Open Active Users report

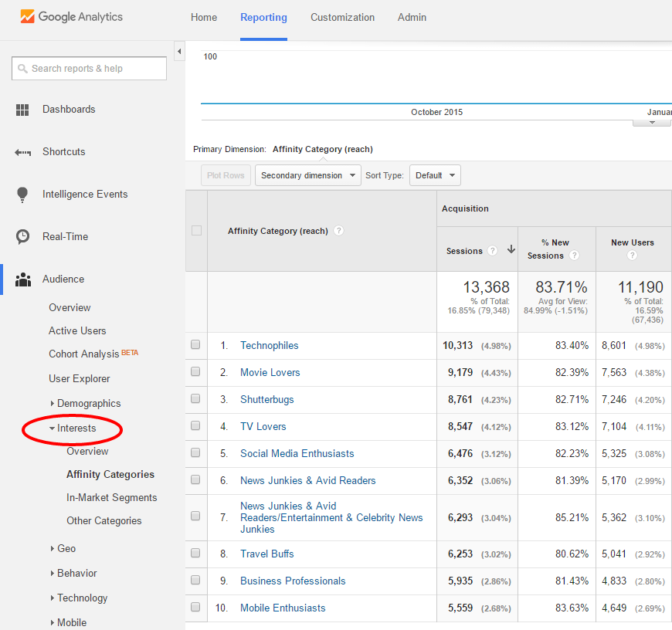pos(77,331)
